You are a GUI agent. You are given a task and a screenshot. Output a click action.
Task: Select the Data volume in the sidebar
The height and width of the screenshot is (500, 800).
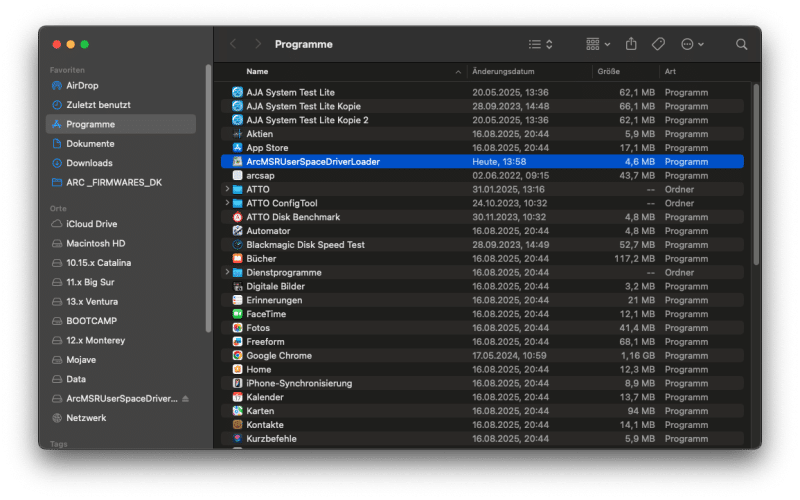click(121, 379)
